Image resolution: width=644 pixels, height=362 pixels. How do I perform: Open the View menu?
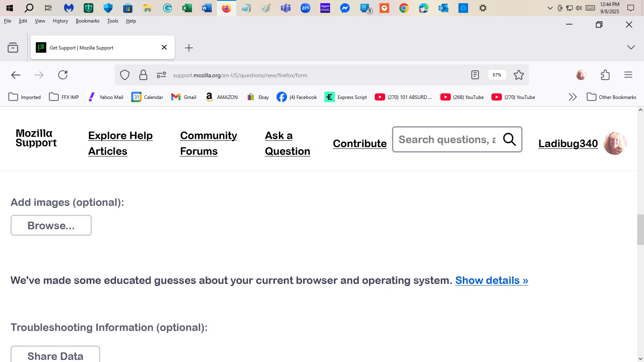[40, 21]
